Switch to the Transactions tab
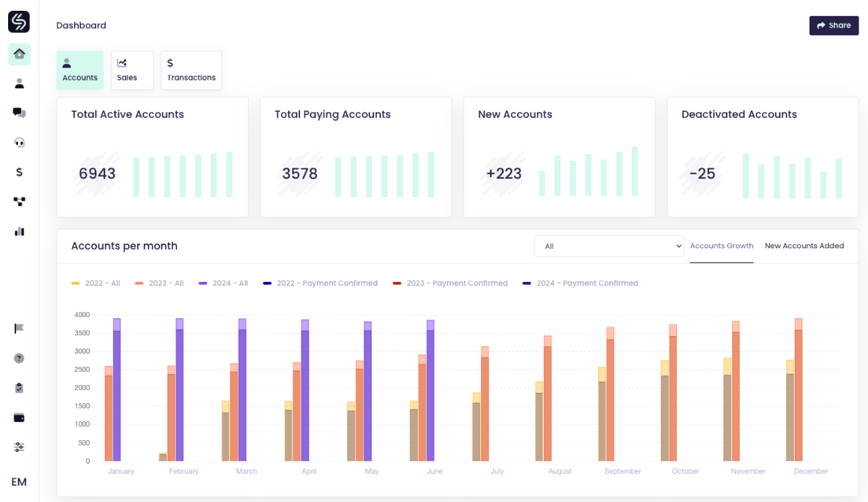This screenshot has height=502, width=868. click(191, 70)
